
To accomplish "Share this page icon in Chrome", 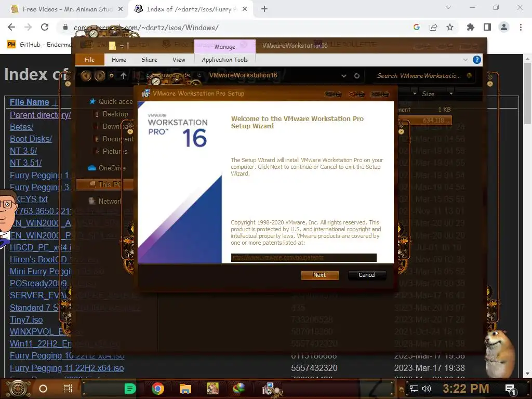I will pyautogui.click(x=433, y=27).
